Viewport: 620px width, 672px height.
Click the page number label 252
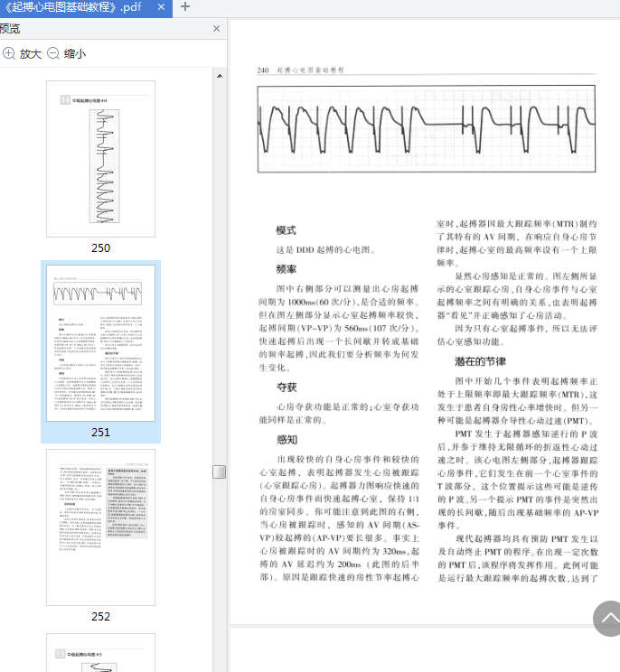coord(100,617)
